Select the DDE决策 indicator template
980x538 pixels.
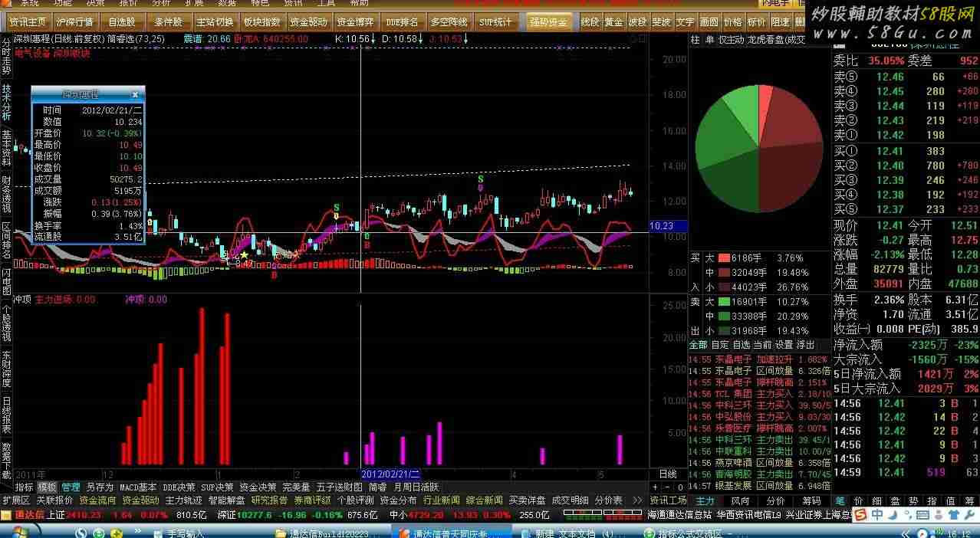point(179,487)
